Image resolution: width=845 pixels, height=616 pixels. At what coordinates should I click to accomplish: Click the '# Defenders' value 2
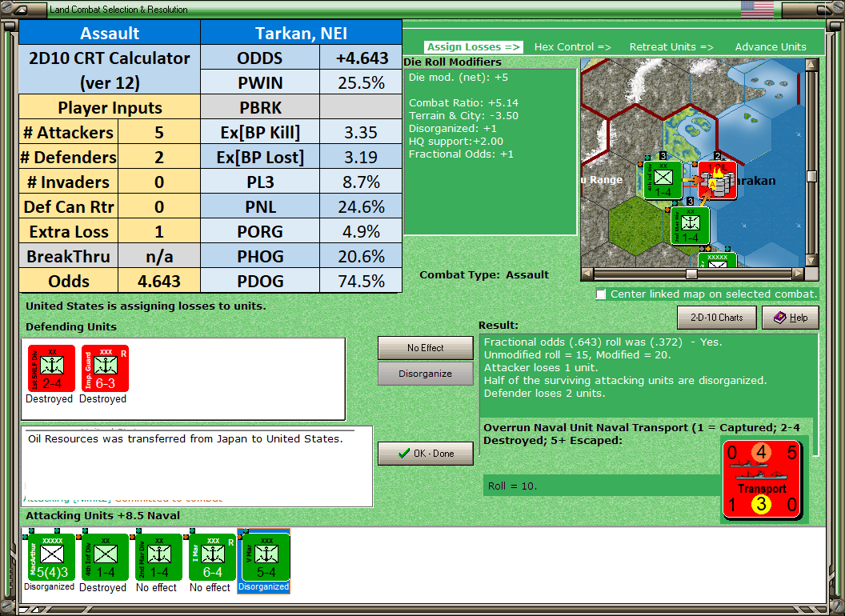tap(159, 158)
